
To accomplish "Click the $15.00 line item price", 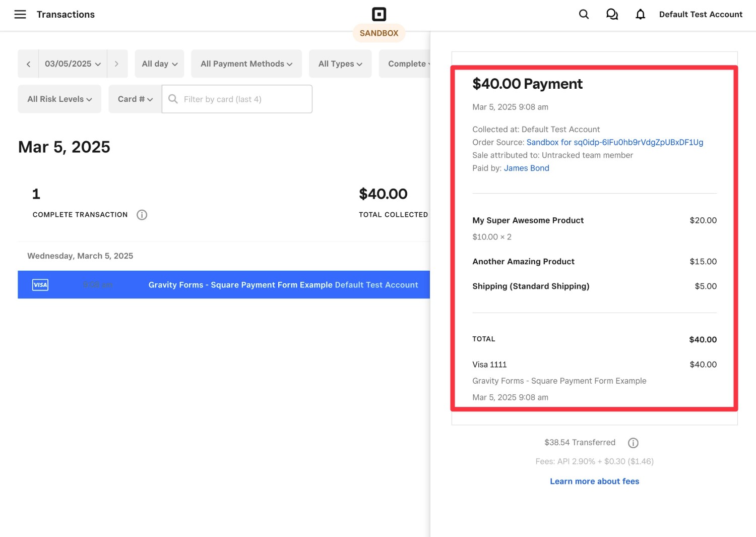I will click(703, 261).
